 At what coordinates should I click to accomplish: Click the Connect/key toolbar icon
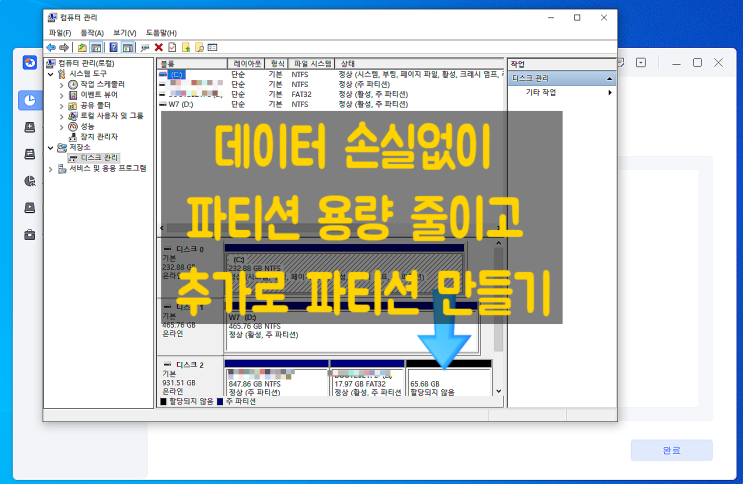click(145, 47)
